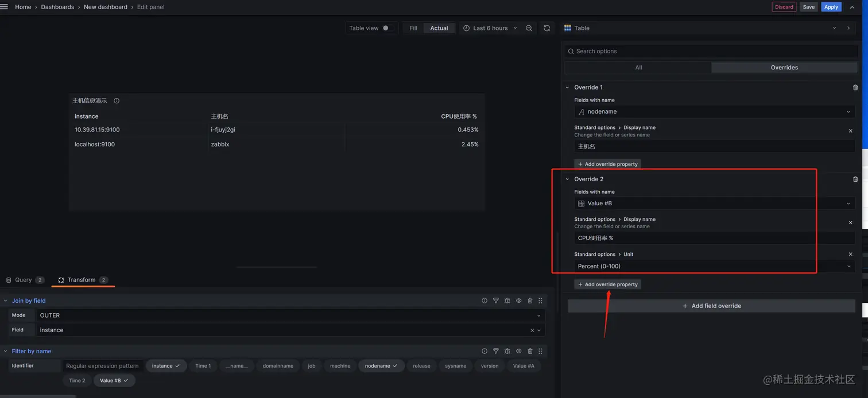Show info for Filter by name transformation
868x398 pixels.
485,351
